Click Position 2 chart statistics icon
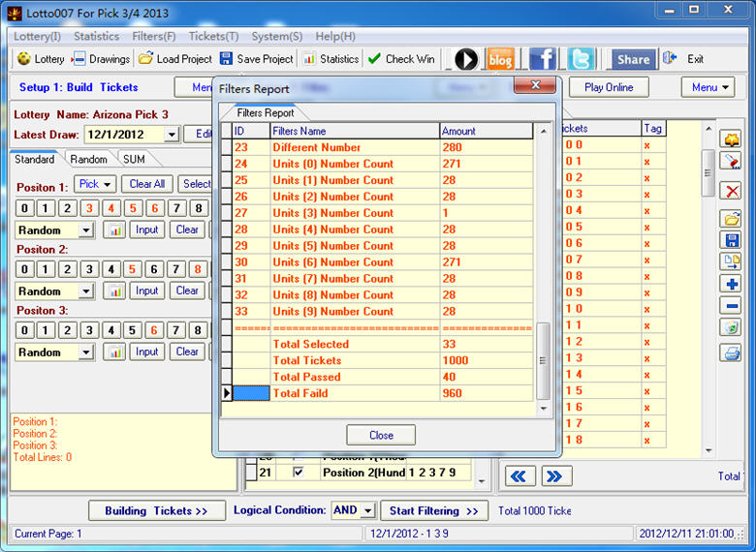756x552 pixels. coord(114,291)
